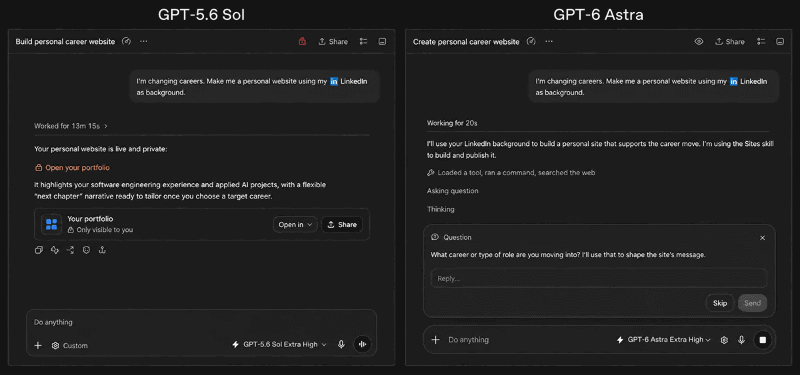Screen dimensions: 800x375
Task: Click the plus attach icon in GPT-5.6 Sol composer
Action: coord(38,345)
